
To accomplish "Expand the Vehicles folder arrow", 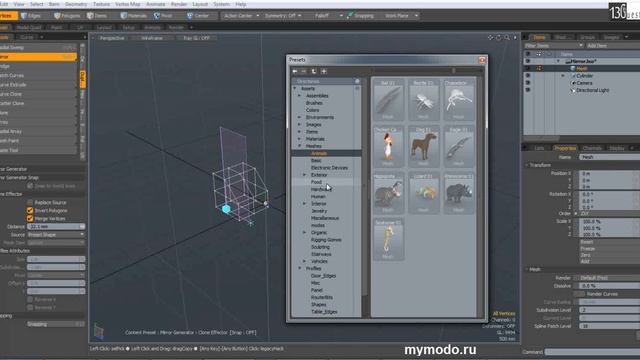I will pyautogui.click(x=304, y=261).
